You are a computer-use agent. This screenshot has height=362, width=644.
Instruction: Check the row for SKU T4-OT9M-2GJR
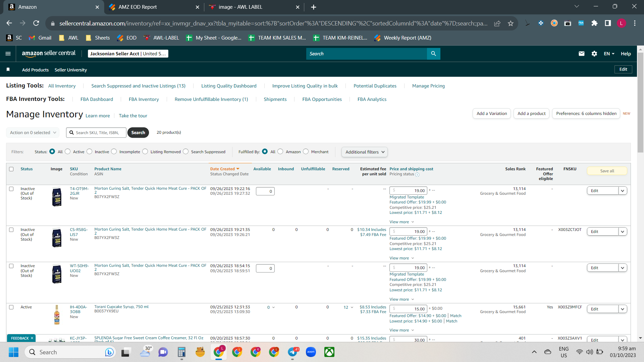(x=11, y=189)
